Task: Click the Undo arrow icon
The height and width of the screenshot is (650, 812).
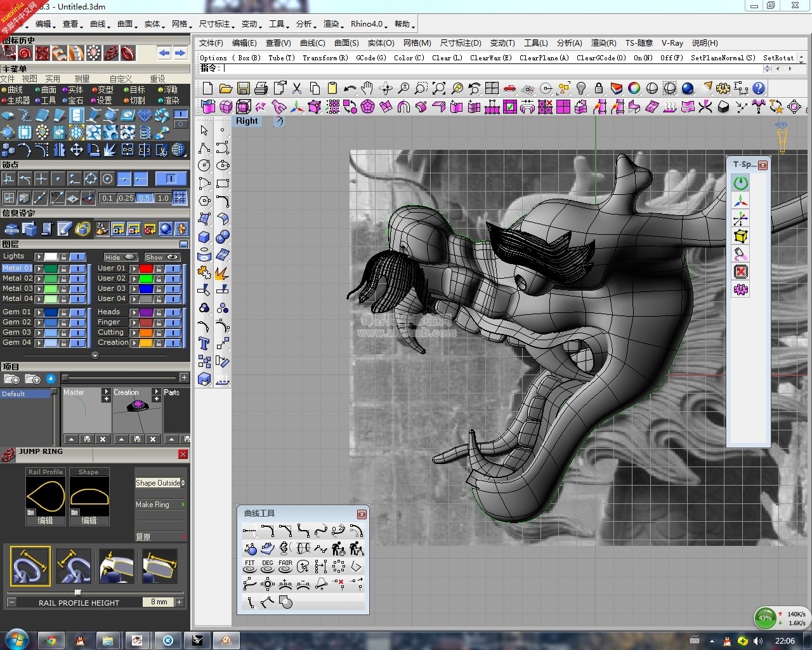Action: (350, 88)
